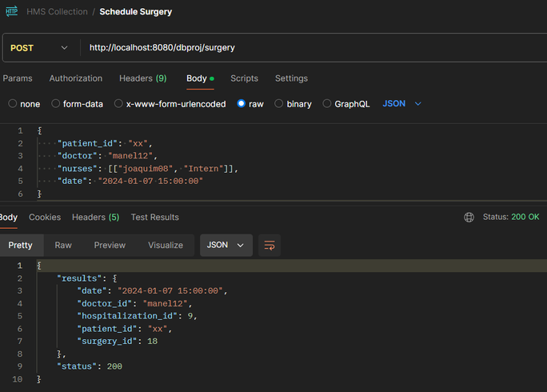Image resolution: width=547 pixels, height=392 pixels.
Task: Click the "status": 200 response line
Action: pos(90,366)
